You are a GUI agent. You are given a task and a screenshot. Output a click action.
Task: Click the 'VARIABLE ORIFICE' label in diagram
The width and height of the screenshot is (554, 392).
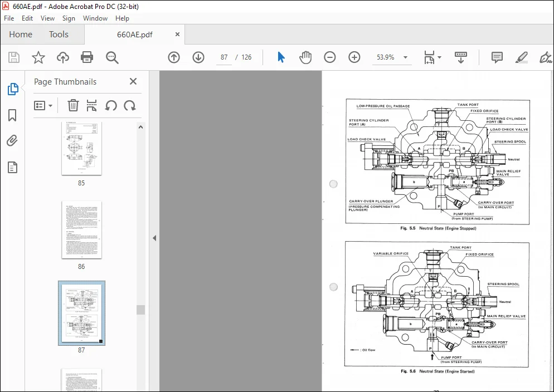391,253
